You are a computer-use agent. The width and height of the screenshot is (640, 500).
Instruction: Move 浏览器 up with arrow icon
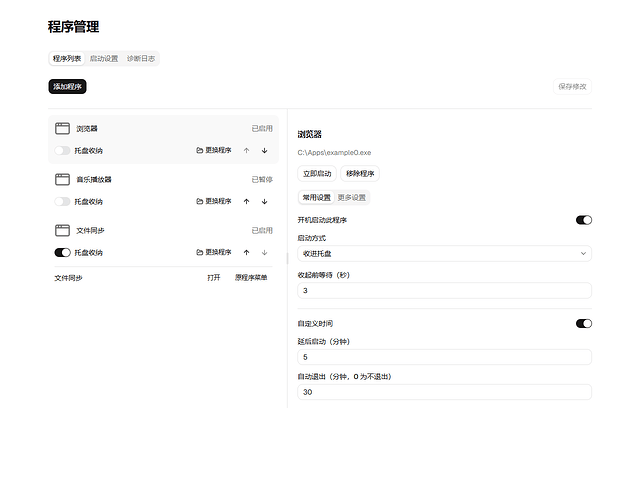pyautogui.click(x=247, y=150)
